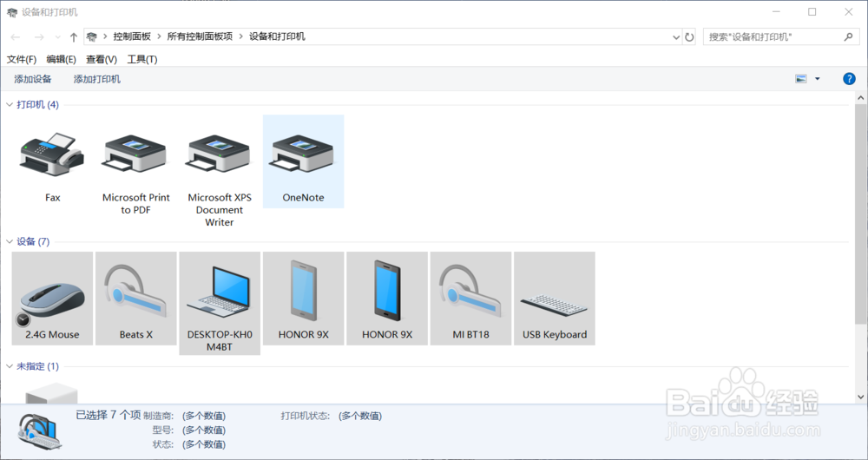Click the 未指定 (1) group header text
The image size is (868, 460).
[37, 366]
